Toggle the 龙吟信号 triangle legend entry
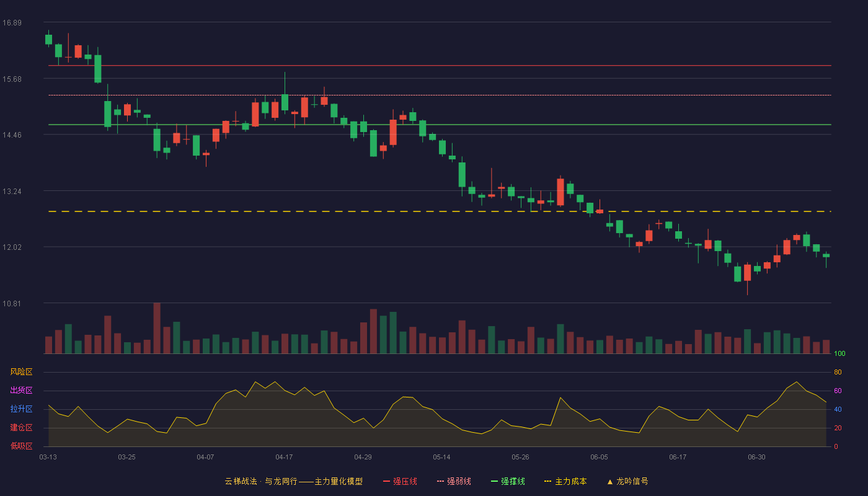The image size is (868, 496). 627,481
